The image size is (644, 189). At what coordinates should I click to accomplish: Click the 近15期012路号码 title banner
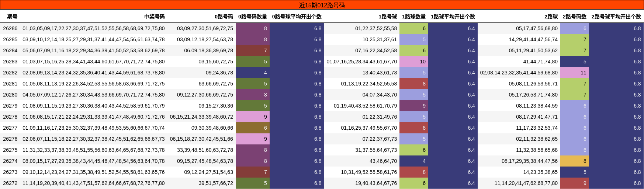tap(322, 5)
